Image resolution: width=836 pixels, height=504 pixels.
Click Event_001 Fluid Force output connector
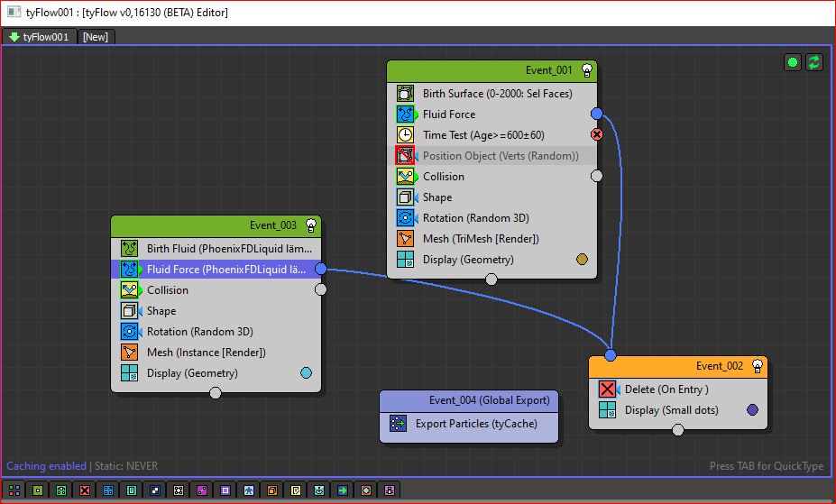597,114
